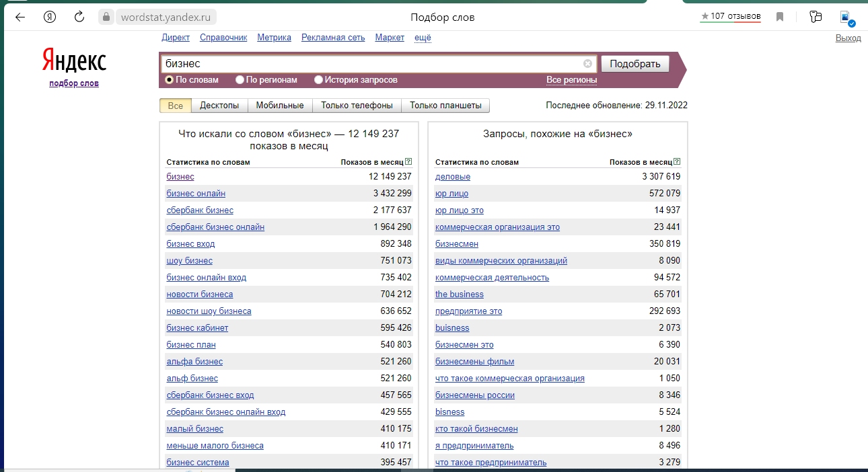Screen dimensions: 868x472
Task: Bookmark this page with the bookmark icon
Action: [780, 17]
